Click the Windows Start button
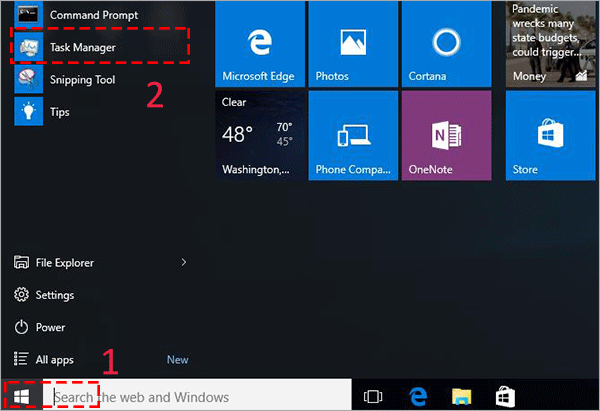 coord(21,396)
